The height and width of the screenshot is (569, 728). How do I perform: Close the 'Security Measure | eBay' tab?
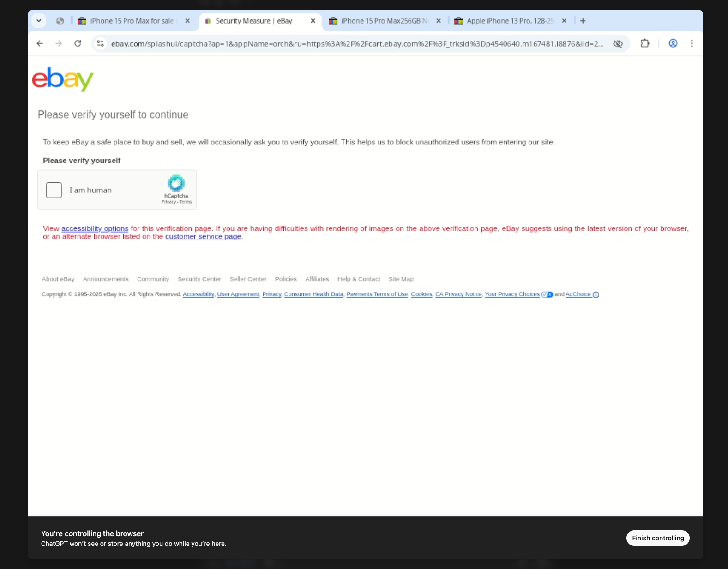313,21
